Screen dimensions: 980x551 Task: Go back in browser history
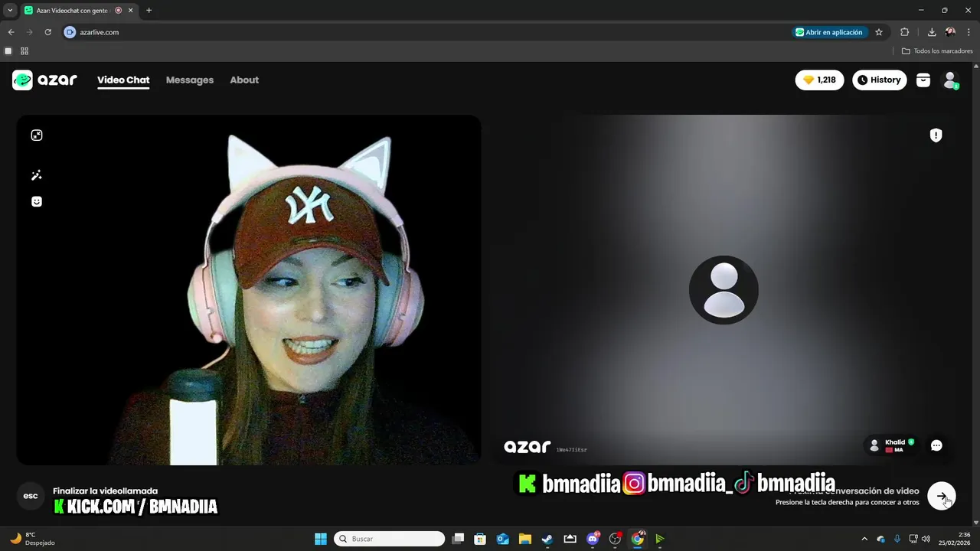[x=11, y=32]
